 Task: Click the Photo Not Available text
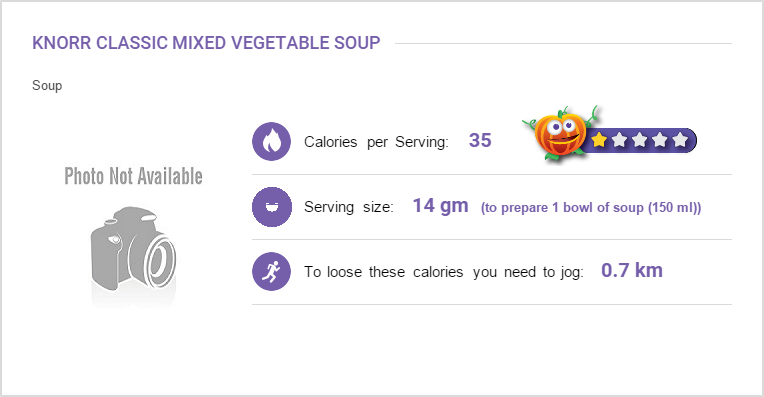(x=134, y=176)
